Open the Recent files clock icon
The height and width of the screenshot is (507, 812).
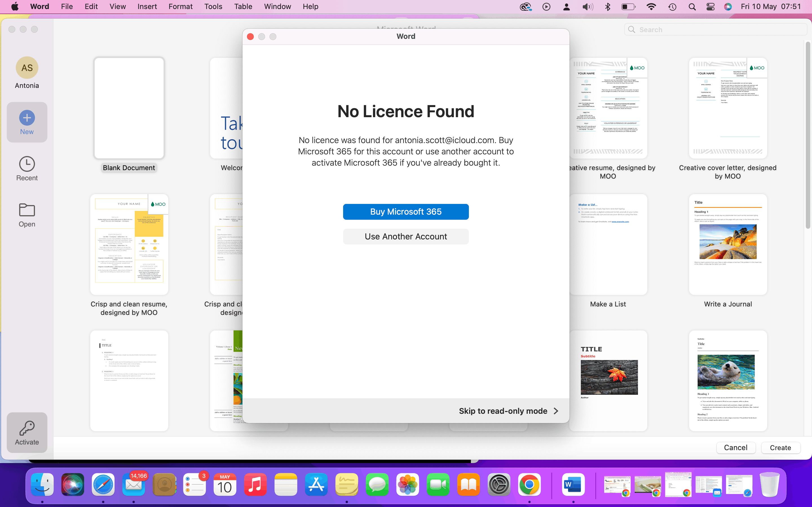(27, 164)
